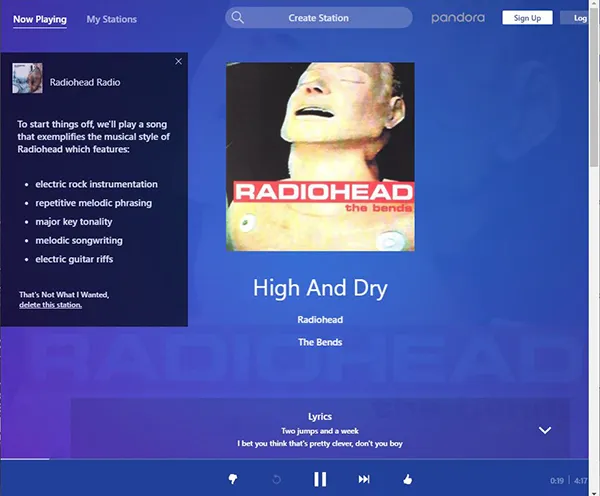The height and width of the screenshot is (496, 600).
Task: Click the 4:17 total duration
Action: coord(580,481)
